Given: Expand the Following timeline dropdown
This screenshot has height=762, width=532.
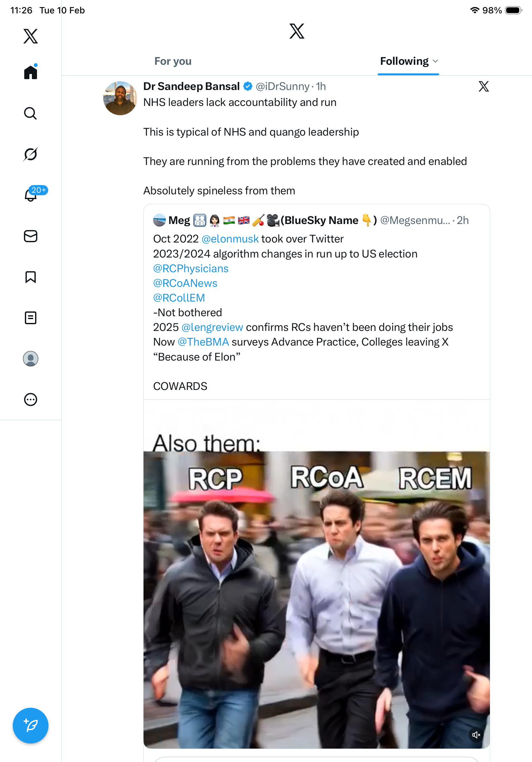Looking at the screenshot, I should 435,61.
